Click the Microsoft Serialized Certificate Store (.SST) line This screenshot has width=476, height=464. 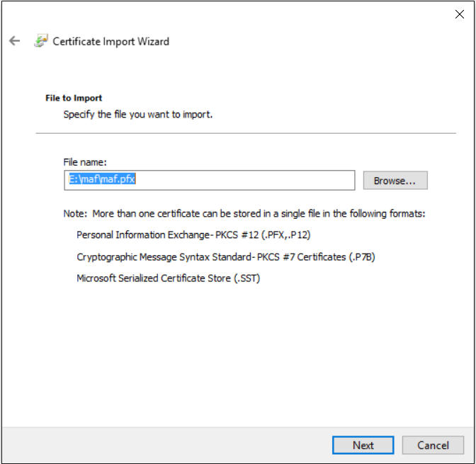coord(168,278)
